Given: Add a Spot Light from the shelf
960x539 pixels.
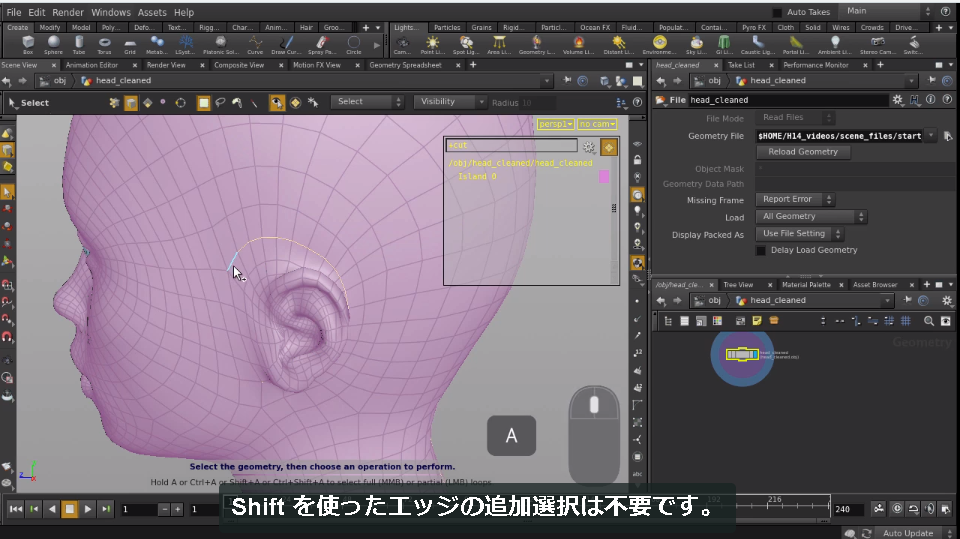Looking at the screenshot, I should (466, 45).
